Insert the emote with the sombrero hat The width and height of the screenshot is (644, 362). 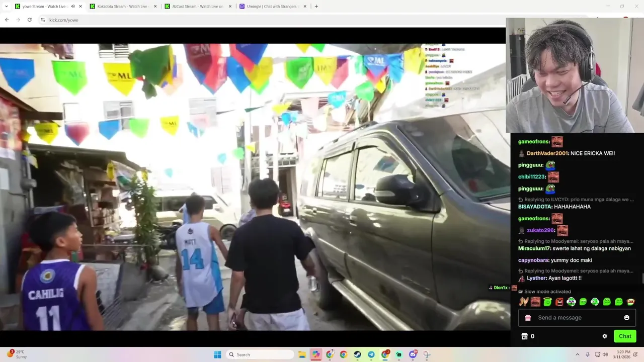pyautogui.click(x=630, y=302)
